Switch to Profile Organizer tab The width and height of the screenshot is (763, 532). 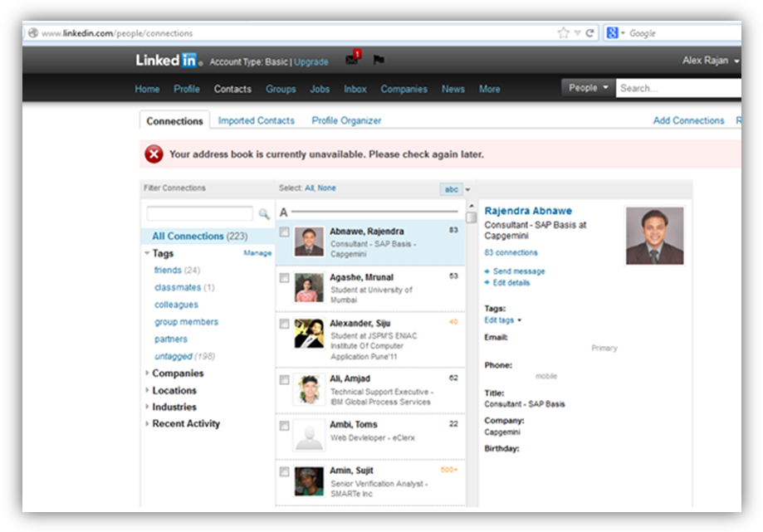pos(346,120)
